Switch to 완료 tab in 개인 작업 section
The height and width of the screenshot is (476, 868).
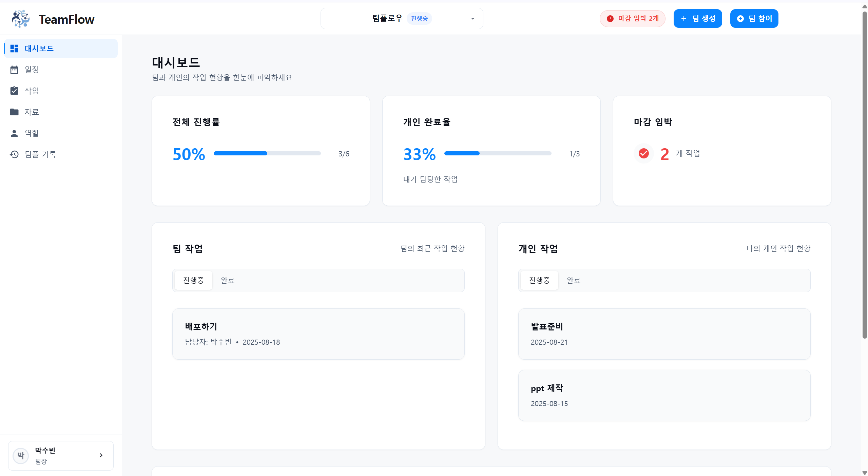coord(573,280)
